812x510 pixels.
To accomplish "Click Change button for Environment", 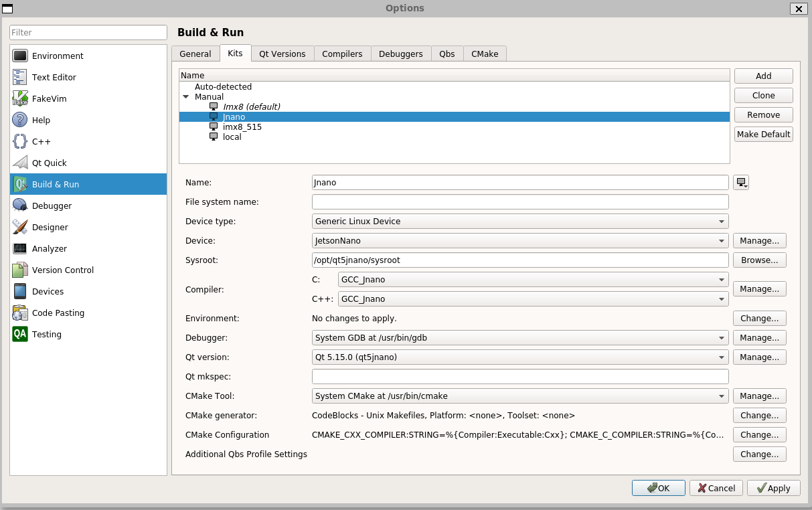I will click(760, 319).
